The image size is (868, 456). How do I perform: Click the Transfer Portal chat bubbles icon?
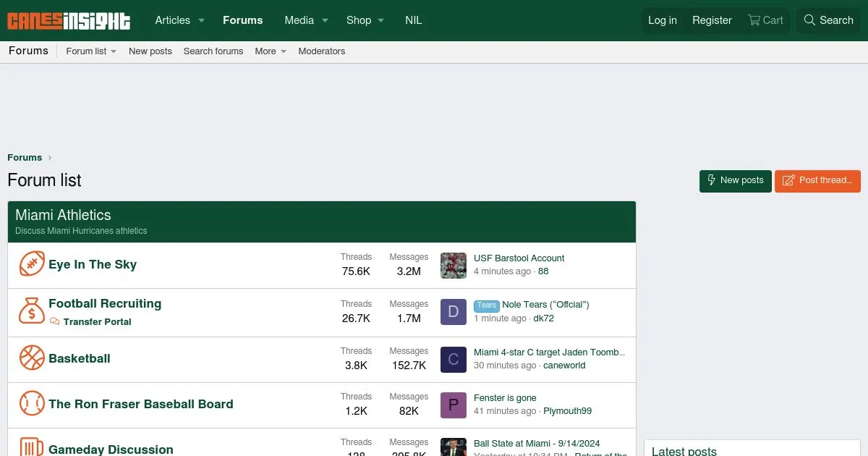pos(55,321)
